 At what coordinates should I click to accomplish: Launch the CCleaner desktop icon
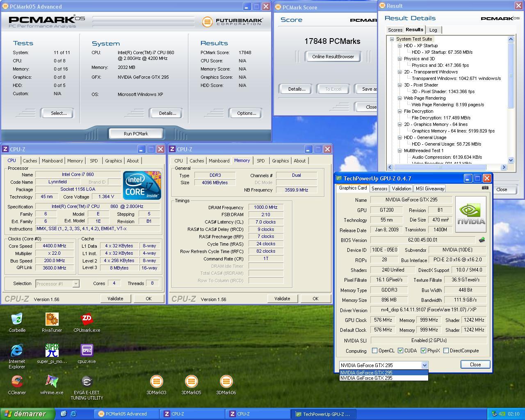(x=17, y=381)
